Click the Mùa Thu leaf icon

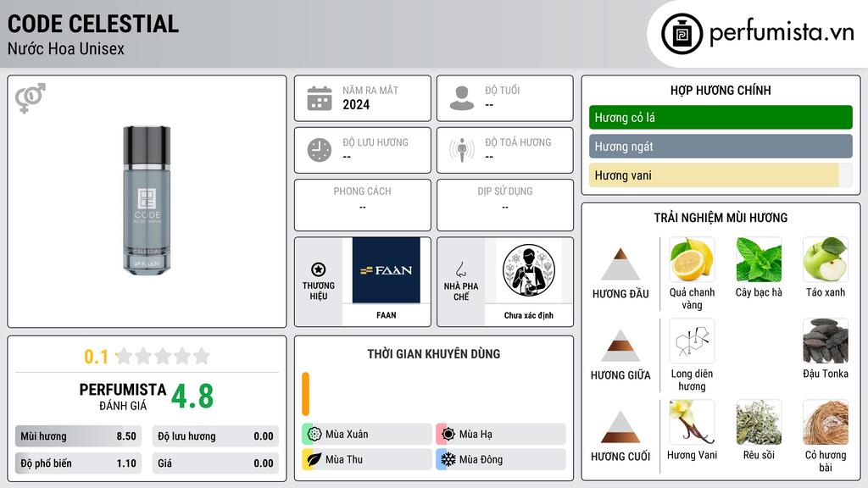coord(314,459)
